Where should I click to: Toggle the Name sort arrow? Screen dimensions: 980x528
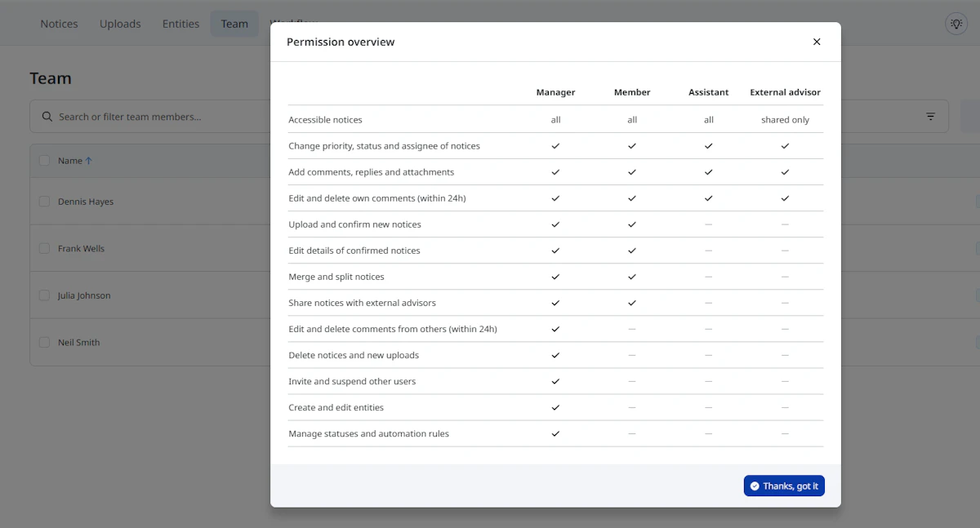pyautogui.click(x=89, y=161)
